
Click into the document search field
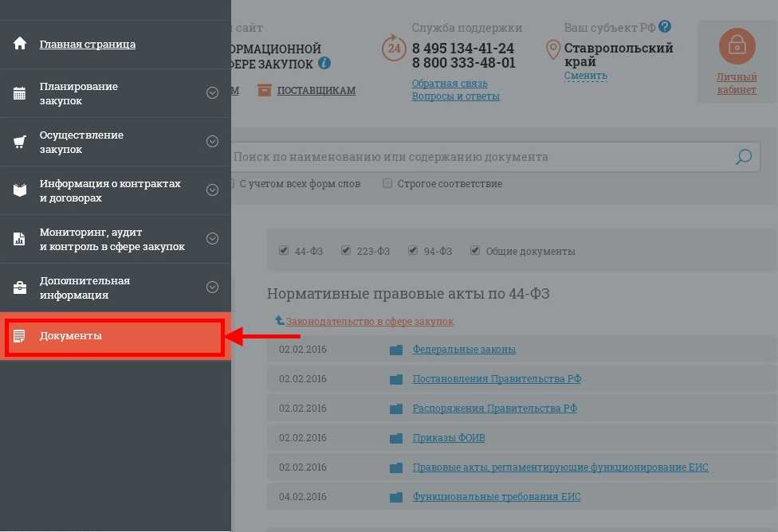pos(478,157)
